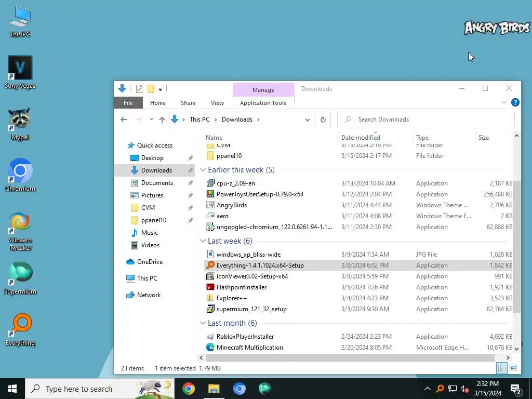Launch Chromium desktop shortcut
The image size is (532, 399).
tap(20, 175)
